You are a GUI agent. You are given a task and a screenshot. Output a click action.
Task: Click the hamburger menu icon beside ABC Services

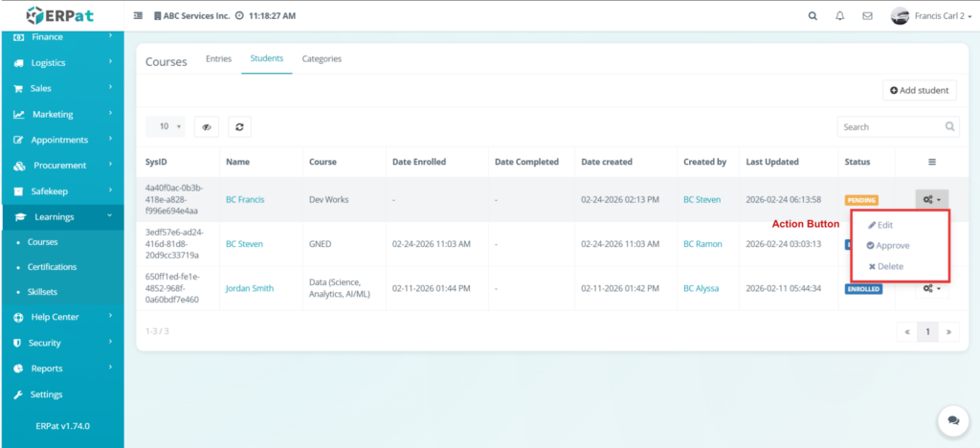(138, 16)
